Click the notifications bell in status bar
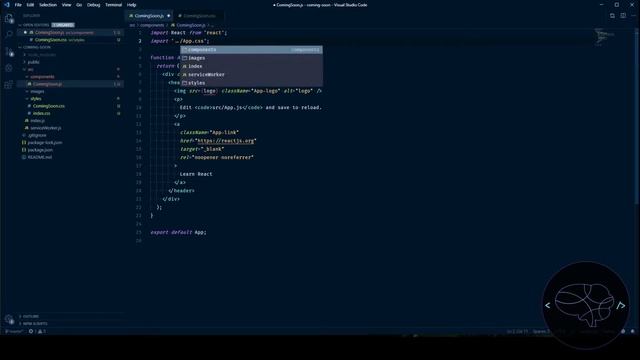The height and width of the screenshot is (360, 640). click(633, 331)
